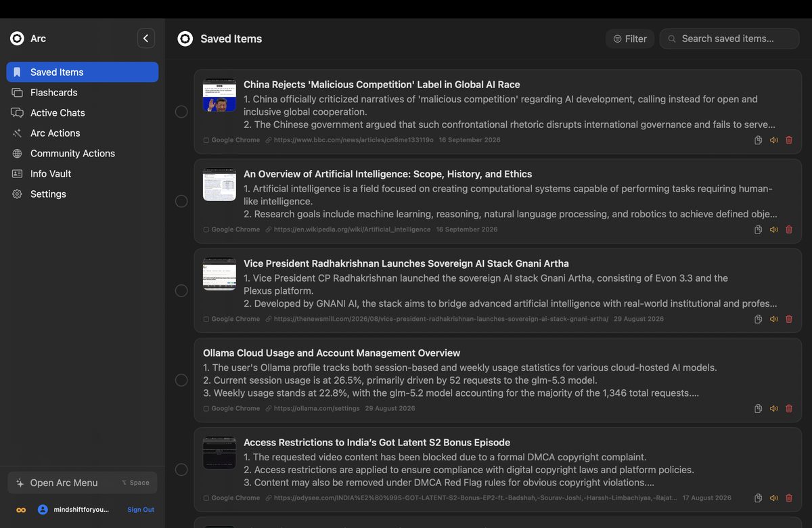The image size is (812, 528).
Task: Copy the Ollama Cloud Usage item
Action: [x=759, y=408]
